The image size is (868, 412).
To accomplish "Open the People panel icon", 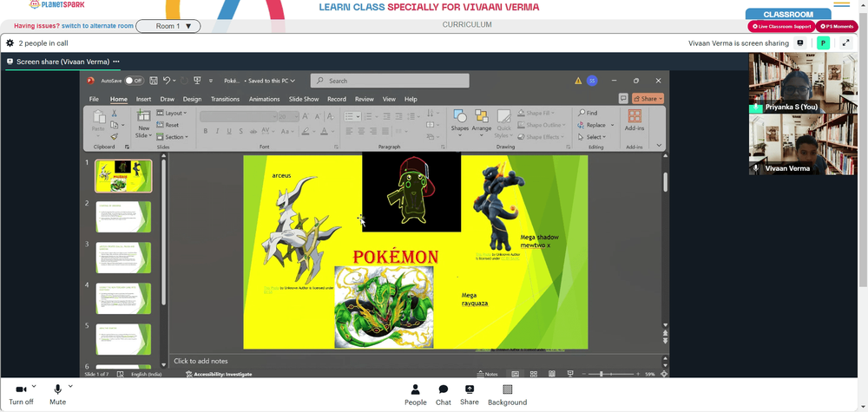I will point(415,389).
